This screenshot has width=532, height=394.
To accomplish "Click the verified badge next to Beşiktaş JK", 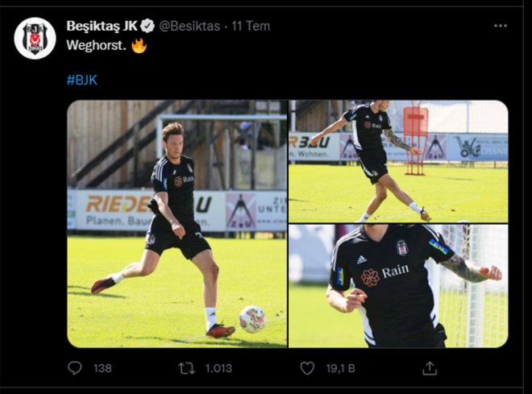I will 148,26.
